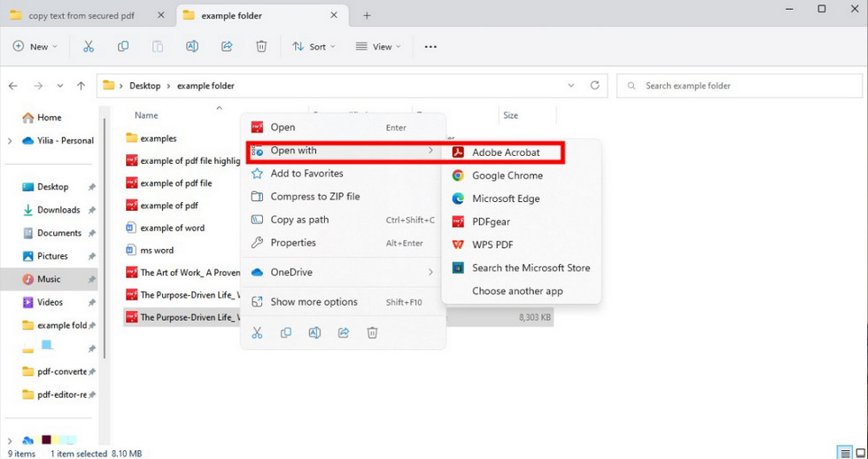Screen dimensions: 868x459
Task: Click the Copy icon at the context menu bottom
Action: (x=285, y=333)
